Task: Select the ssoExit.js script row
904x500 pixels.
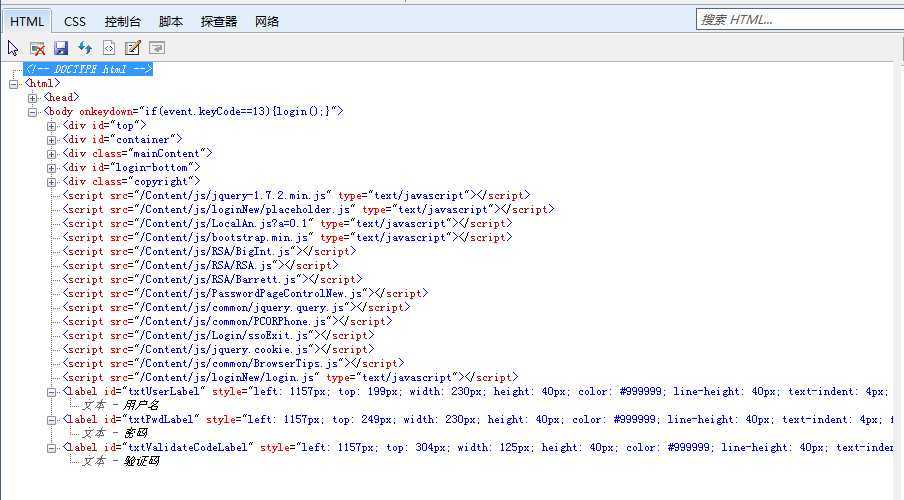Action: [218, 335]
